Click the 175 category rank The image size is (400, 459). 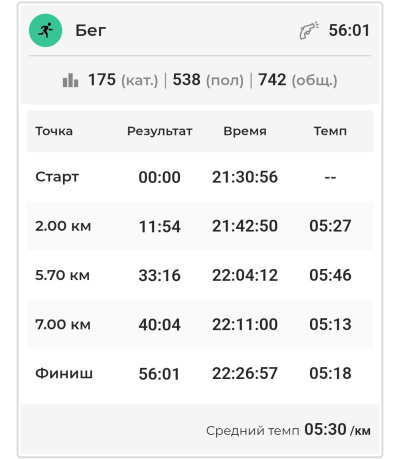pos(102,80)
